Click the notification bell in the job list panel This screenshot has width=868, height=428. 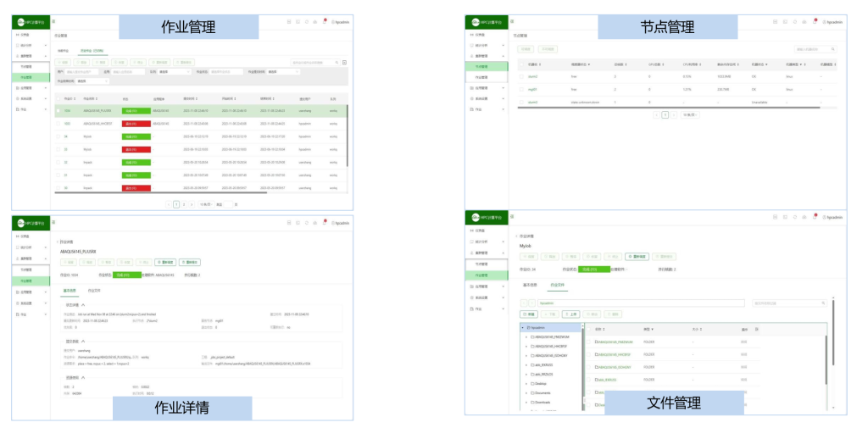click(x=325, y=20)
